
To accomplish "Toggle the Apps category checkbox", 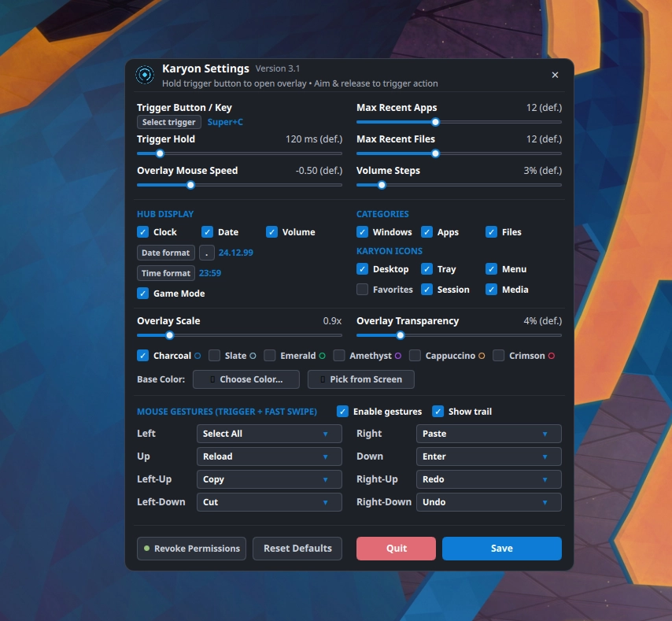I will (426, 232).
